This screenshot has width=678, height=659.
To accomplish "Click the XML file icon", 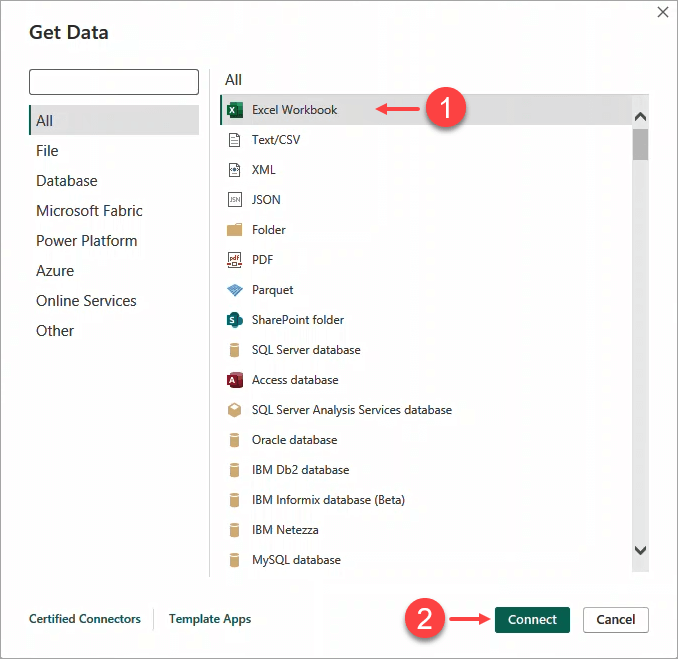I will [x=234, y=170].
